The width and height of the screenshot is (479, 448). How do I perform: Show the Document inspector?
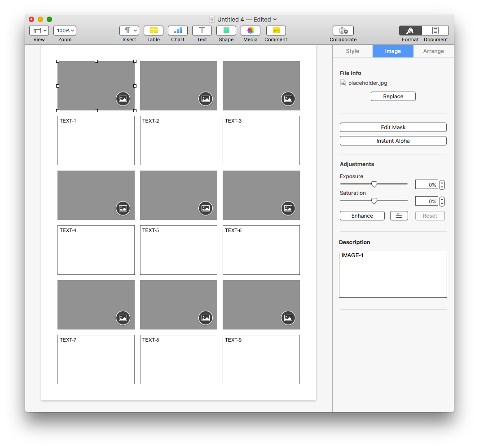[x=435, y=31]
